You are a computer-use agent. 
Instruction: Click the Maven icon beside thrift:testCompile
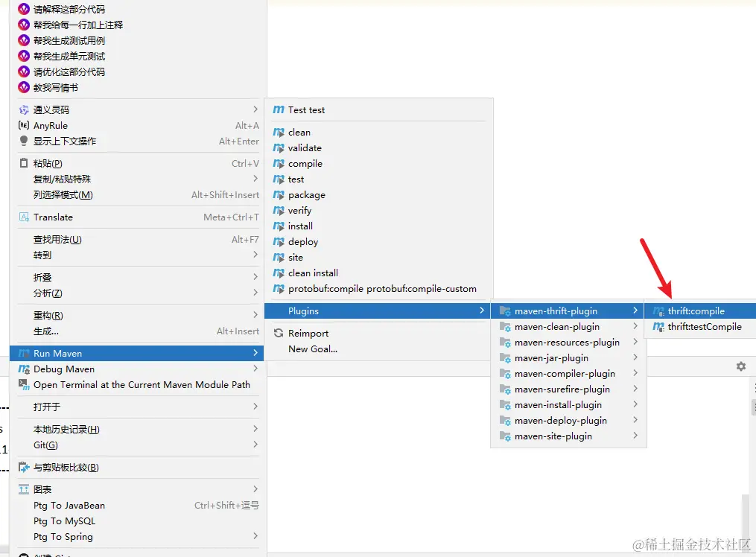click(658, 327)
